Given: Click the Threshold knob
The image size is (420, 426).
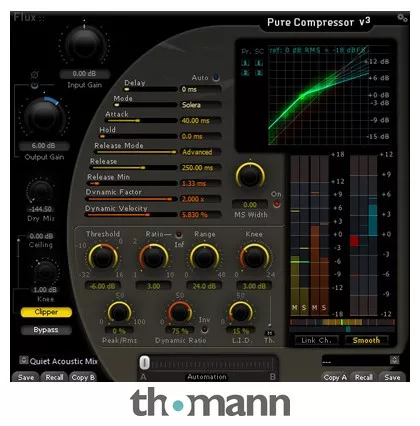Looking at the screenshot, I should tap(103, 258).
